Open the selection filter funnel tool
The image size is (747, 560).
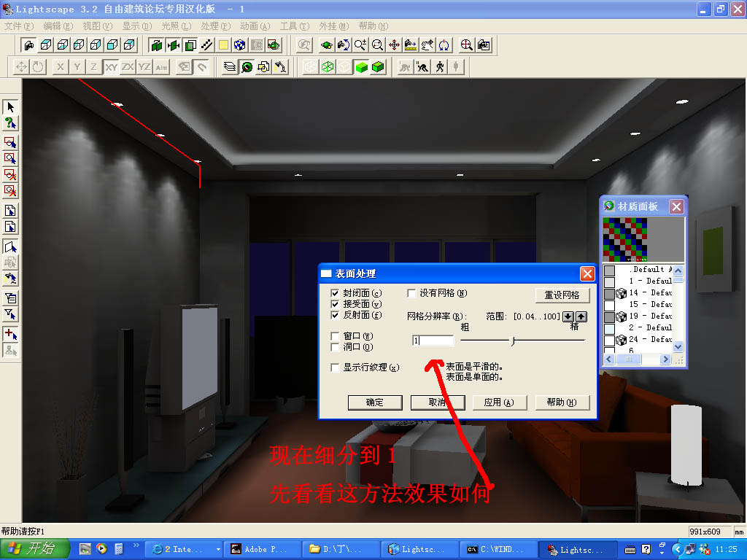[x=10, y=314]
